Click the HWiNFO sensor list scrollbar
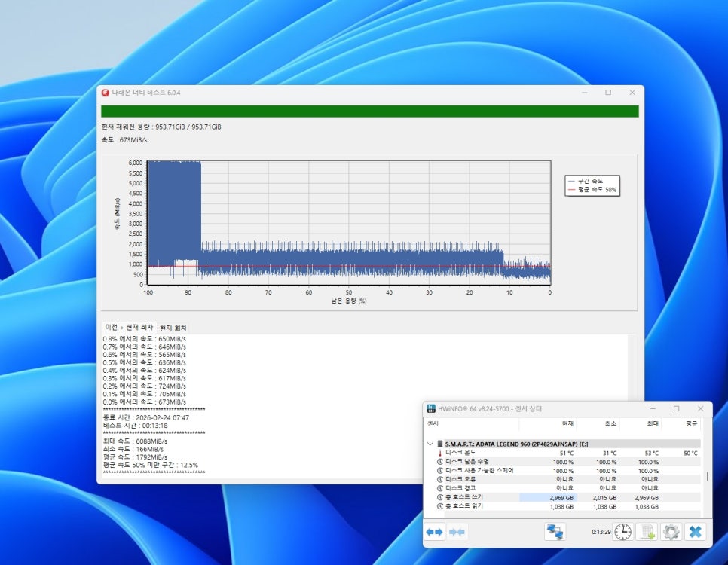728x565 pixels. [x=706, y=477]
